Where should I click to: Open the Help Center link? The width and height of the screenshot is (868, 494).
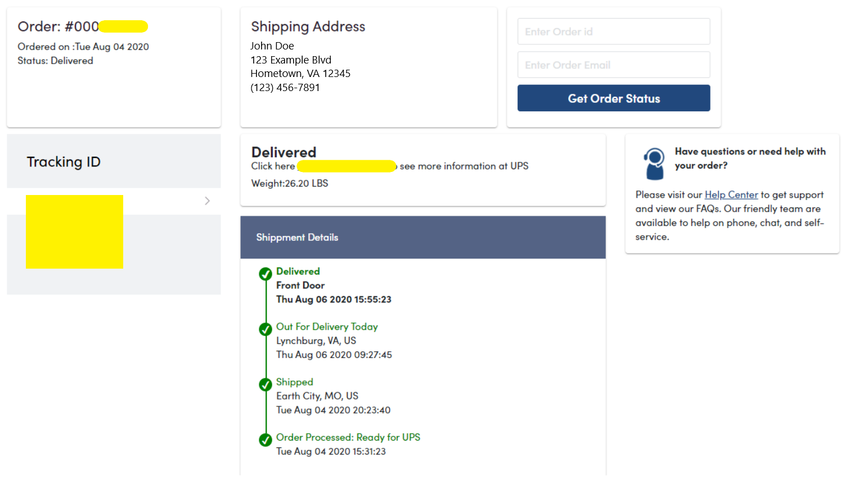(731, 194)
